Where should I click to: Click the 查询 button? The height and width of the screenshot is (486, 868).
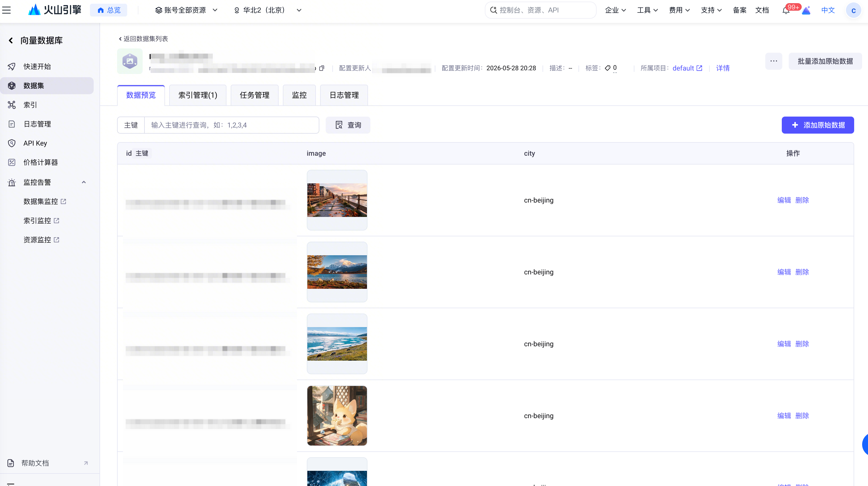pos(348,125)
